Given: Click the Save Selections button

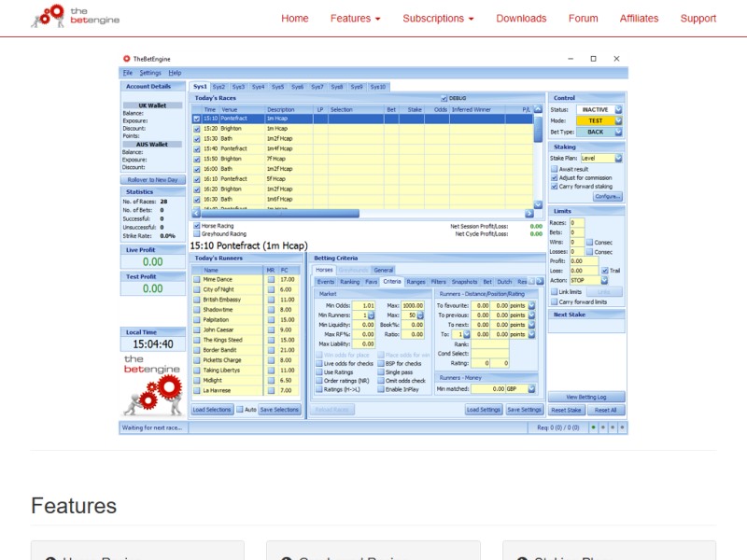Looking at the screenshot, I should tap(279, 410).
